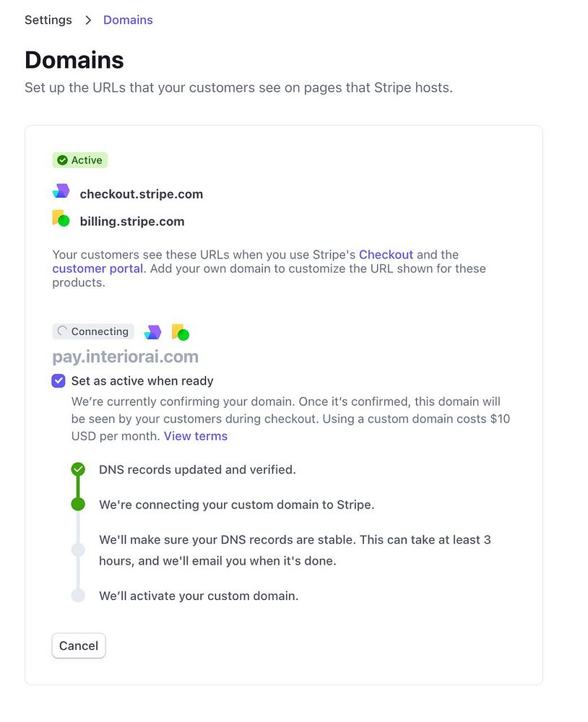
Task: Click the Connecting status badge
Action: click(x=93, y=331)
